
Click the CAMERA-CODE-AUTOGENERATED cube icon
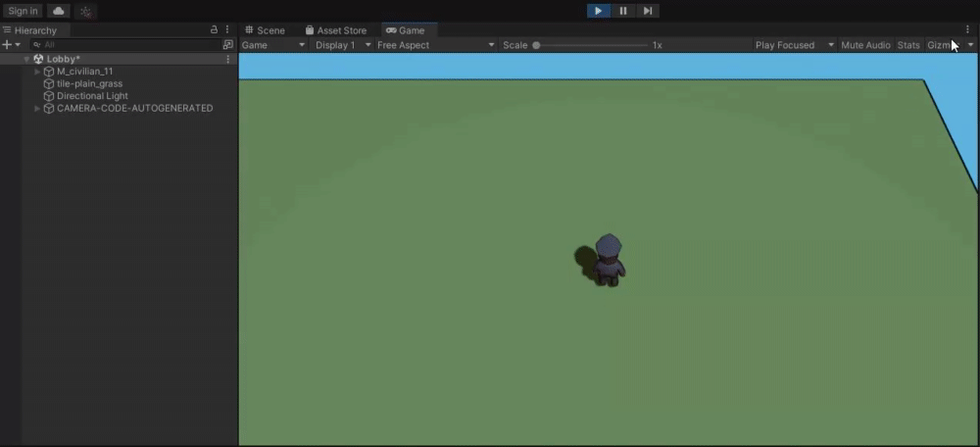coord(49,108)
